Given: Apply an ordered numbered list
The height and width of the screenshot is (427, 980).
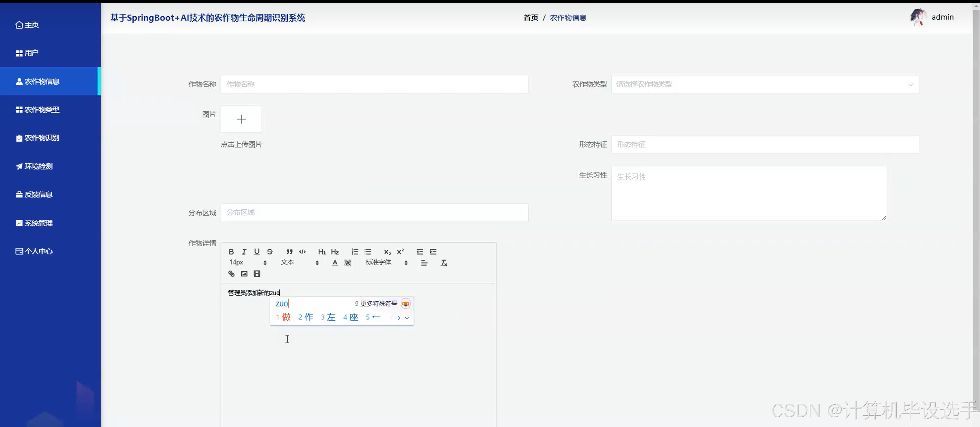Looking at the screenshot, I should 355,252.
